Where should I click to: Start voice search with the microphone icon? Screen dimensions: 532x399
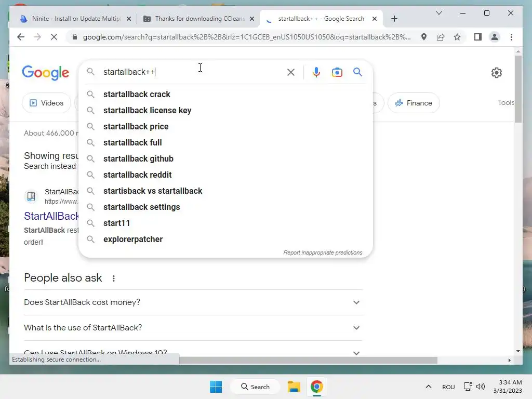(x=316, y=72)
